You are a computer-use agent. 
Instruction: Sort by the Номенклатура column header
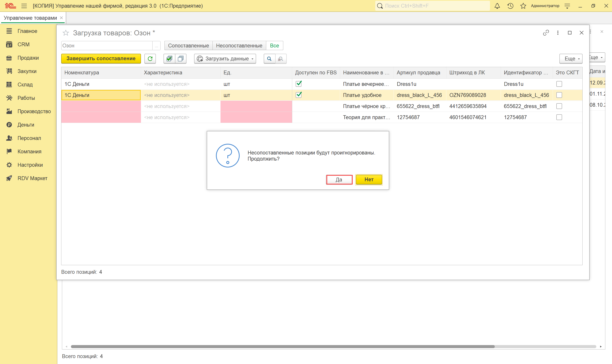pos(101,73)
